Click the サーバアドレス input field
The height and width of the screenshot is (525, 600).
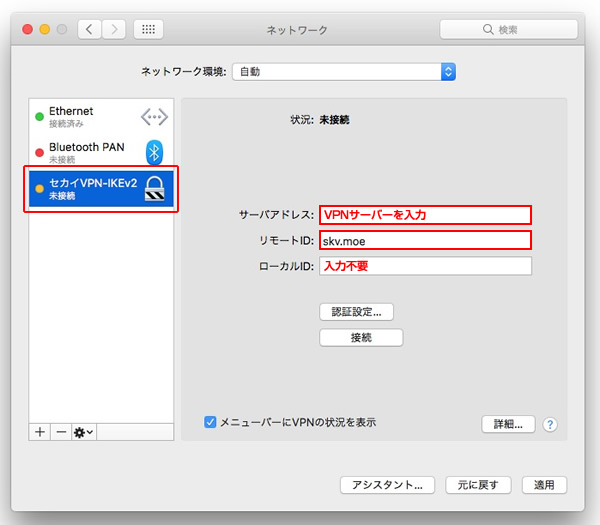coord(424,215)
